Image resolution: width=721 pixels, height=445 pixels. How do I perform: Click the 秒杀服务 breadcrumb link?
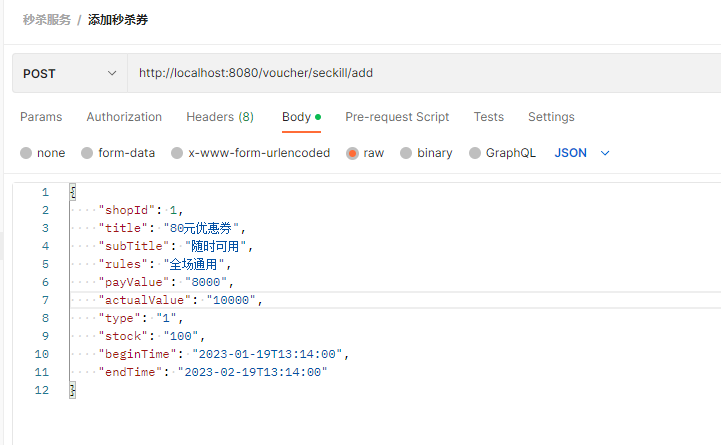pos(47,20)
